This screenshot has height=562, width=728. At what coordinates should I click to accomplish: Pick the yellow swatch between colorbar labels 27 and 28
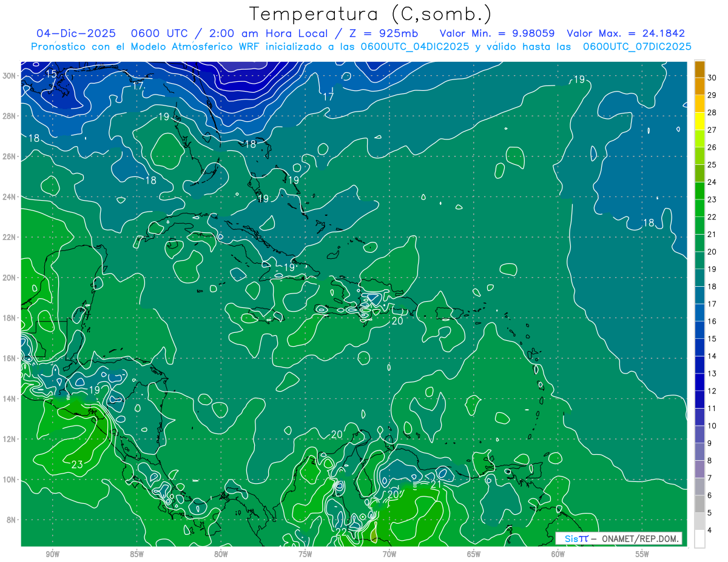[x=699, y=121]
